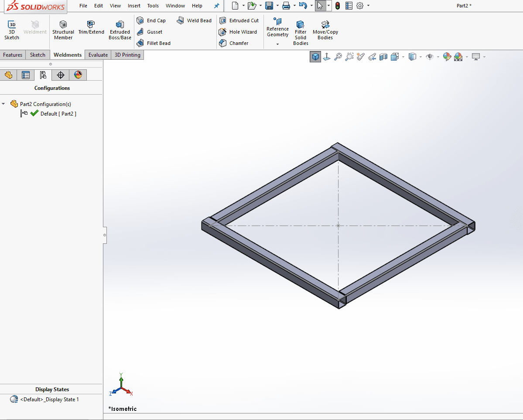This screenshot has height=420, width=523.
Task: Select Default [ Part2 ] configuration
Action: coord(58,114)
